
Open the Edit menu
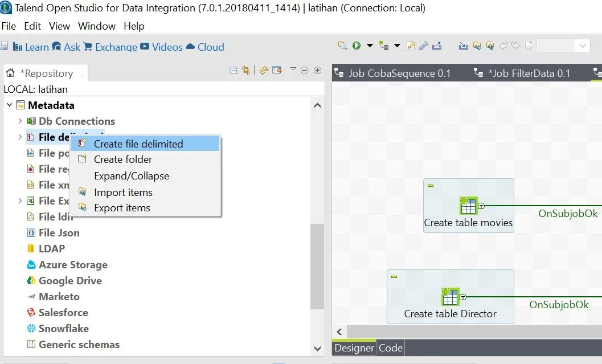pyautogui.click(x=32, y=26)
